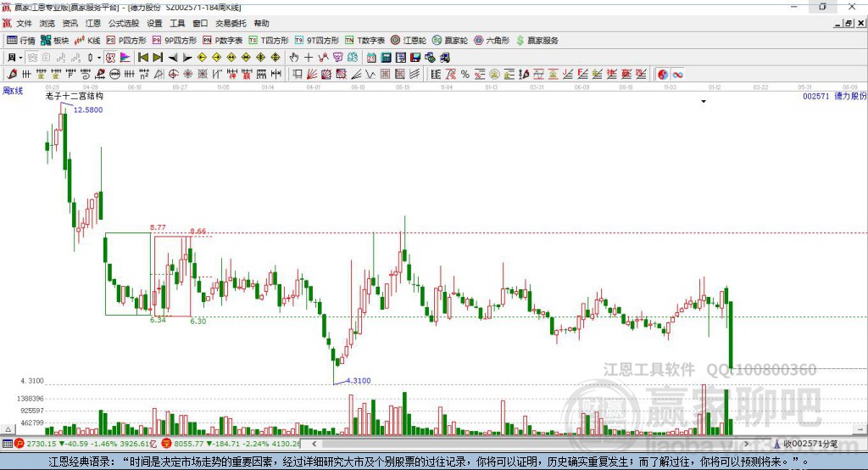Open the calculator tool
Image resolution: width=868 pixels, height=470 pixels.
click(x=387, y=58)
